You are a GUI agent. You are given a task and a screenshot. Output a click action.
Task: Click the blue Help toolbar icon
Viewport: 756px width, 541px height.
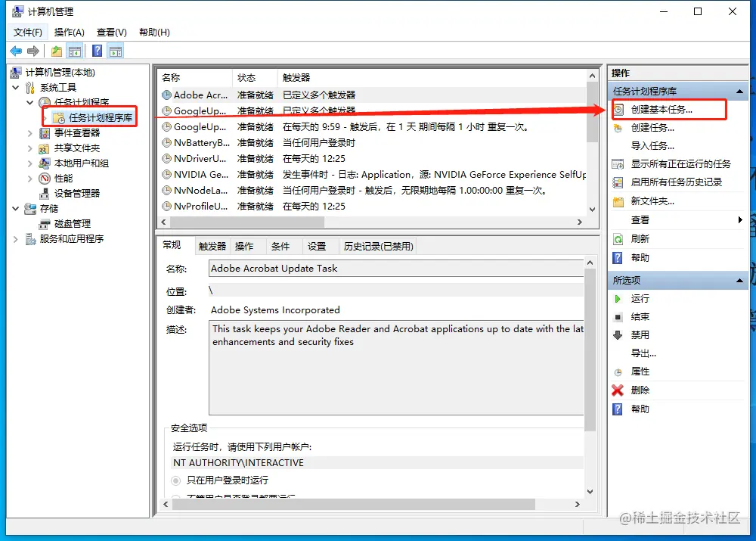97,51
